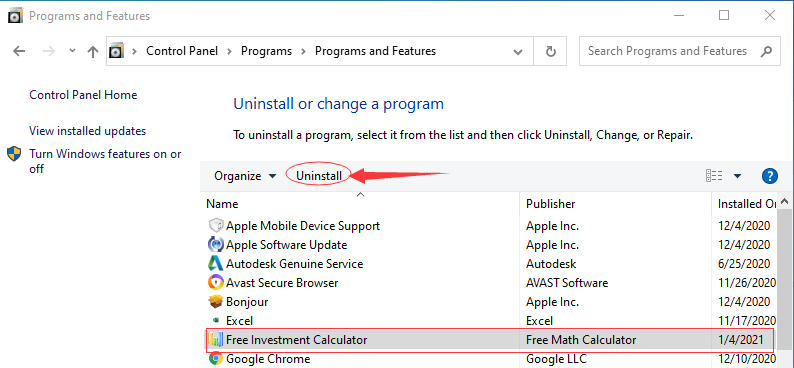Click the search magnifier icon
The image size is (794, 368).
click(x=766, y=51)
